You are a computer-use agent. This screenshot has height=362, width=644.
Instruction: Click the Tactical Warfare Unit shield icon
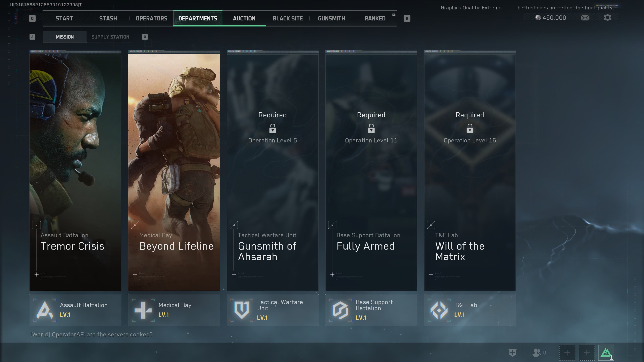coord(241,310)
